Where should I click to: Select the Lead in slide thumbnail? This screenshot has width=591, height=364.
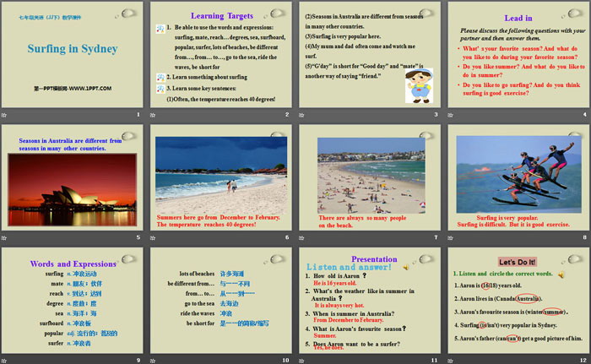click(518, 59)
